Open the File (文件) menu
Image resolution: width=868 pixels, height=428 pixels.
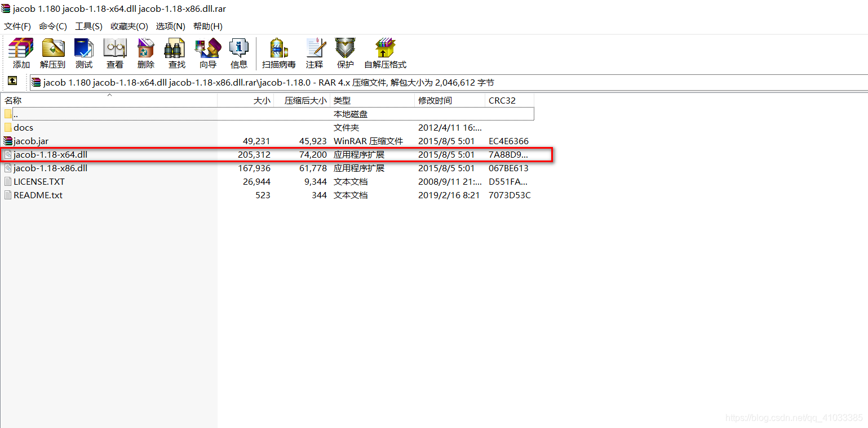[x=17, y=26]
